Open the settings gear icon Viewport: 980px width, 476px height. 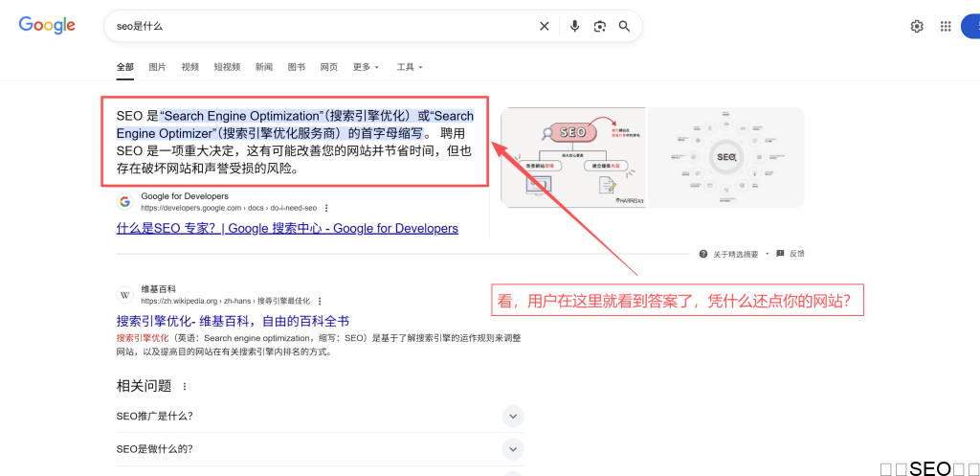tap(917, 26)
